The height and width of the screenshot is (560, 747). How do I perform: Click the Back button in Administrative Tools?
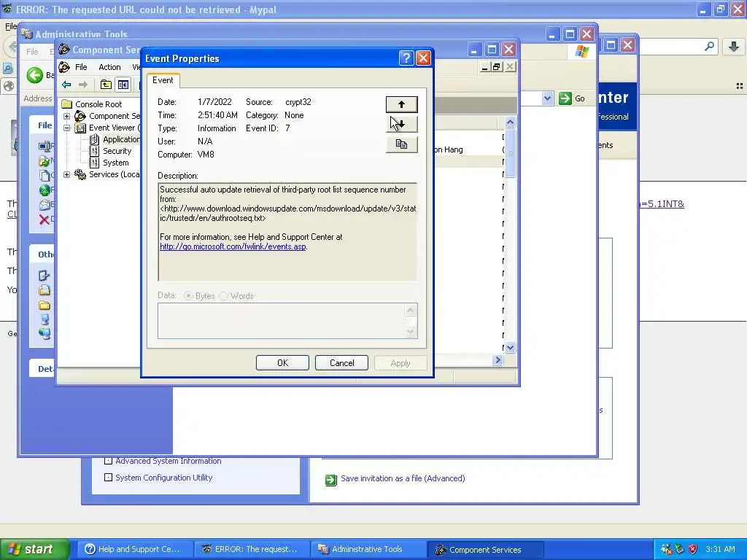(x=35, y=75)
